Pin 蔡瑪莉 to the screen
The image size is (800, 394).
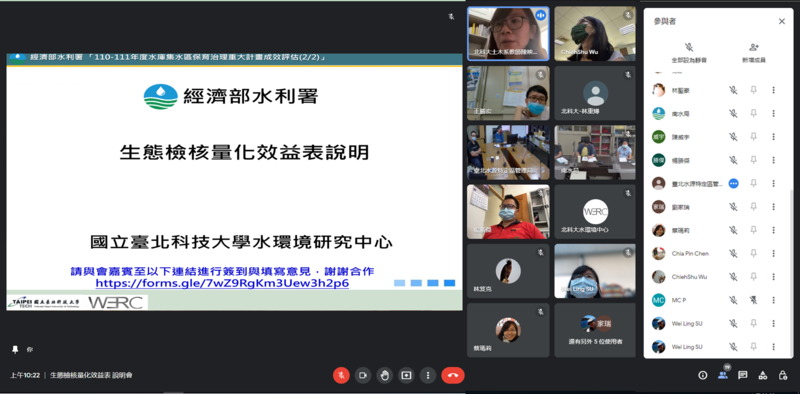point(754,230)
